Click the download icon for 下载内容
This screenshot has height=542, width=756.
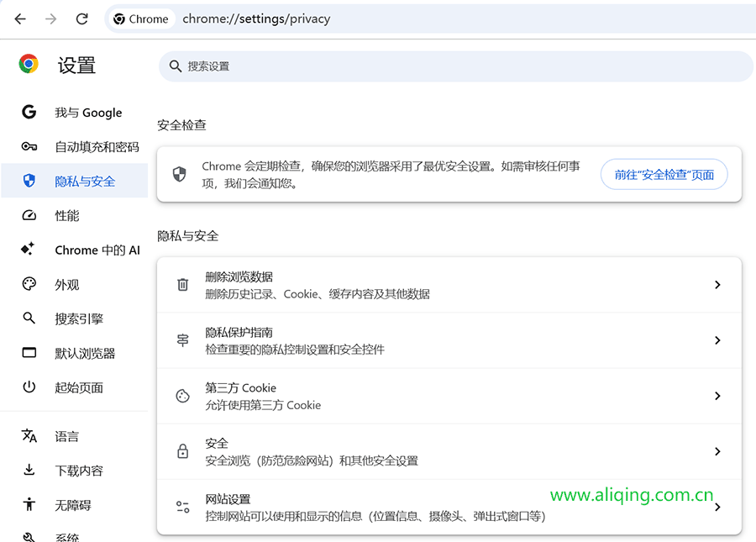29,470
